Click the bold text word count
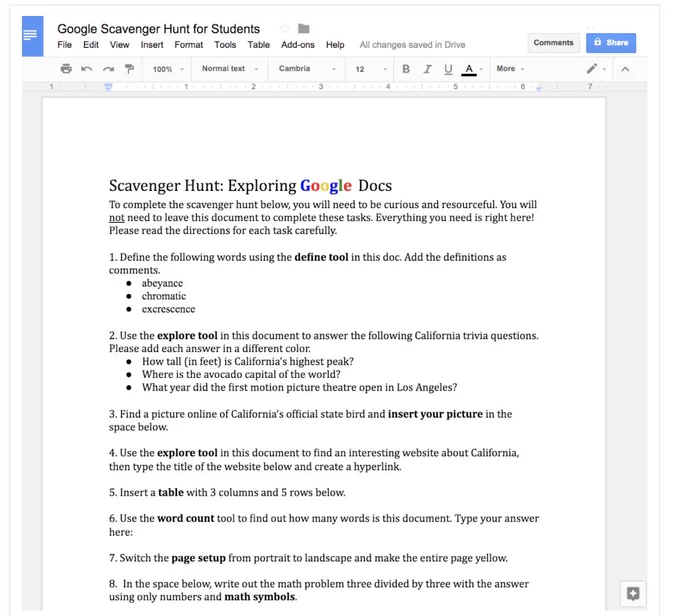 186,518
